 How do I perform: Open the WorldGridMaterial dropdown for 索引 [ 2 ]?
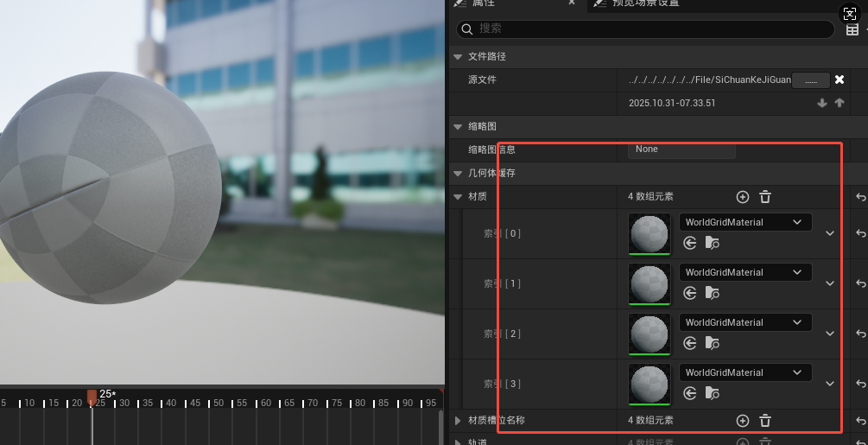(x=745, y=322)
